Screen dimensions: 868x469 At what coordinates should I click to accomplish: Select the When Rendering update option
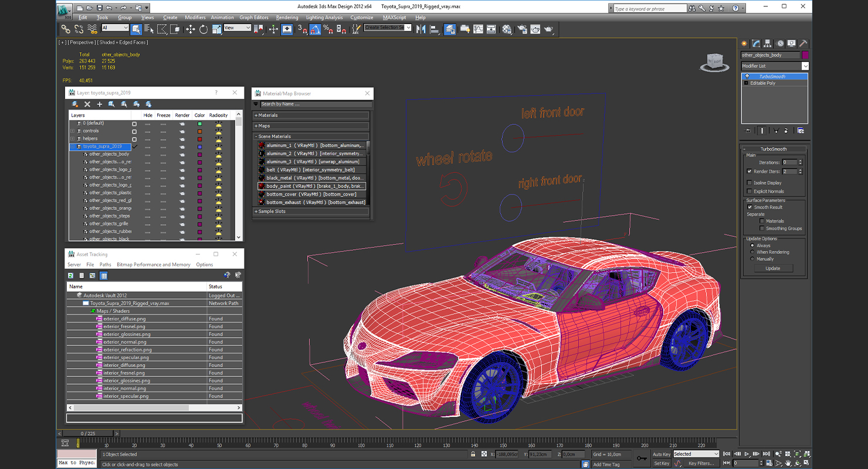tap(752, 252)
